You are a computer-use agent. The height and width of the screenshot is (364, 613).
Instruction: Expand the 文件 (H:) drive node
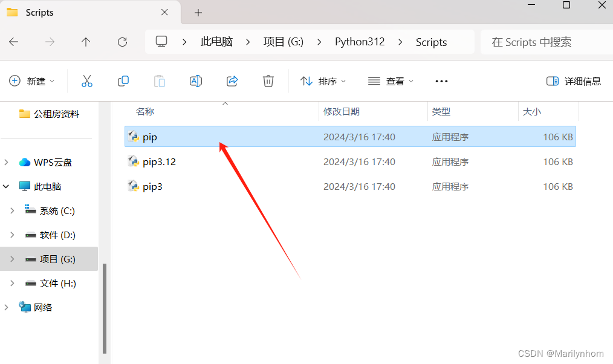pyautogui.click(x=12, y=284)
